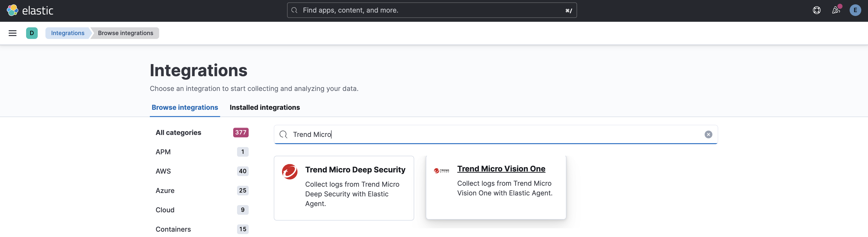The height and width of the screenshot is (237, 868).
Task: Click the Vision One card description text
Action: point(504,188)
